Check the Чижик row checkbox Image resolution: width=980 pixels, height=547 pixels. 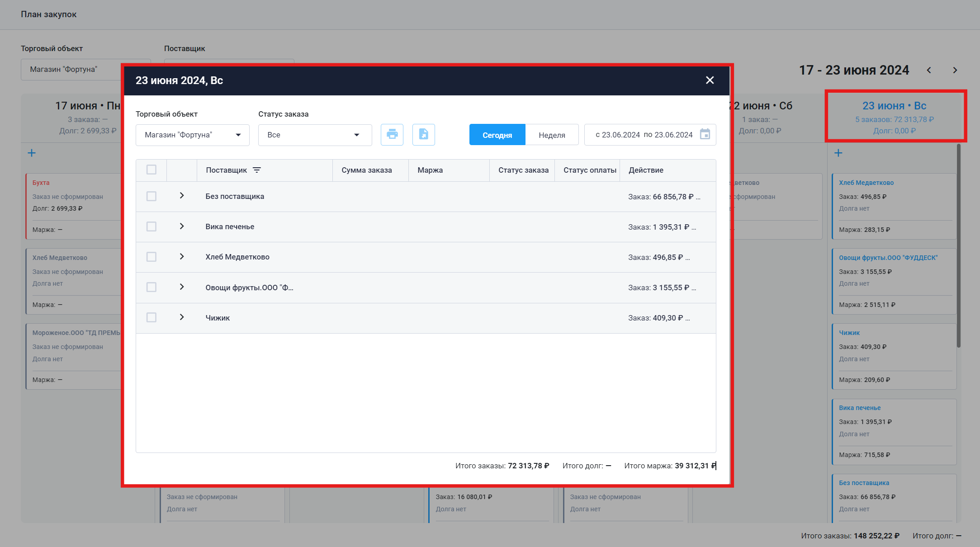(151, 317)
